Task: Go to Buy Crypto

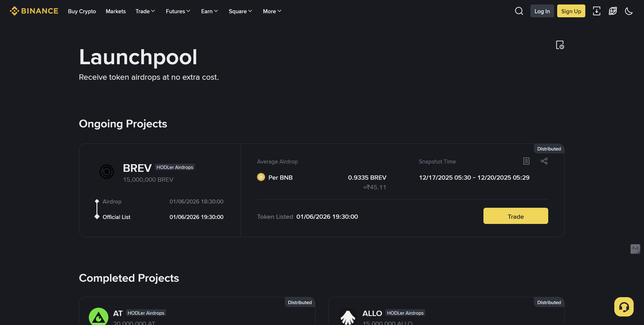Action: [82, 11]
